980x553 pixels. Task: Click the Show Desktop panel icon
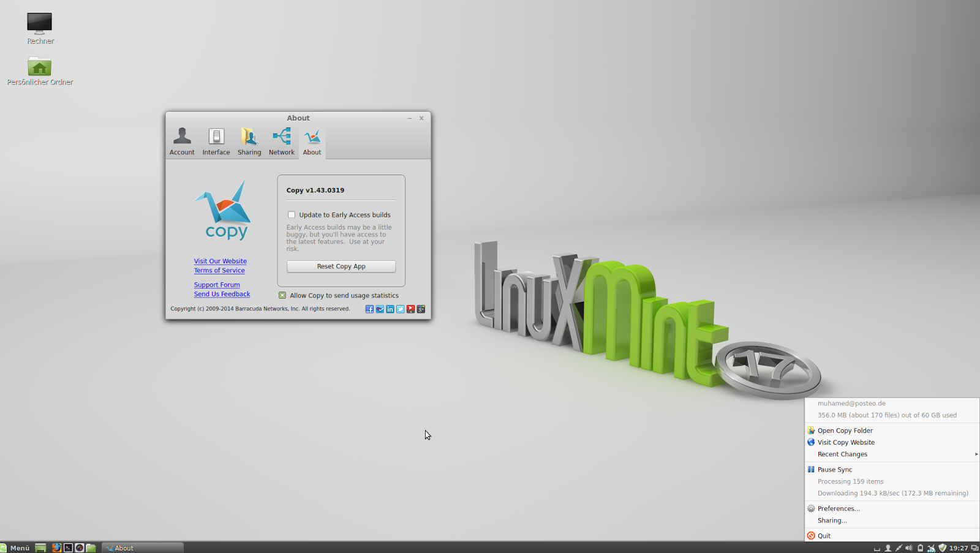click(40, 548)
